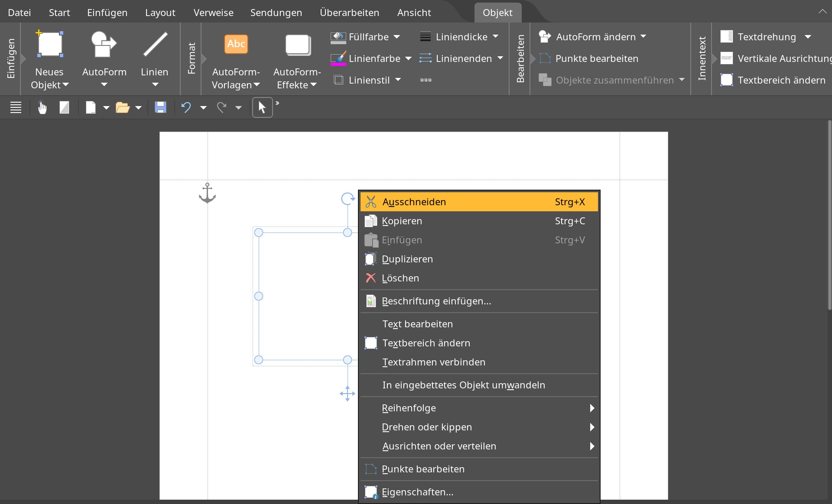Click Textbereich ändern in the ribbon

[773, 80]
